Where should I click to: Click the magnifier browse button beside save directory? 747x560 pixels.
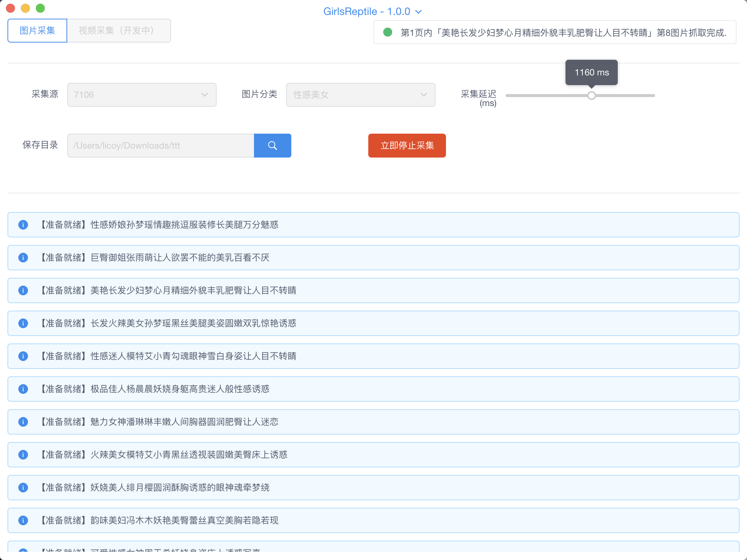[272, 146]
